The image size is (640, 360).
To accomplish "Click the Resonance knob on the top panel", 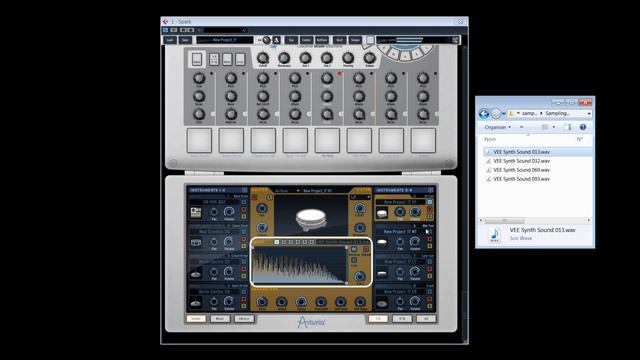I will 284,58.
